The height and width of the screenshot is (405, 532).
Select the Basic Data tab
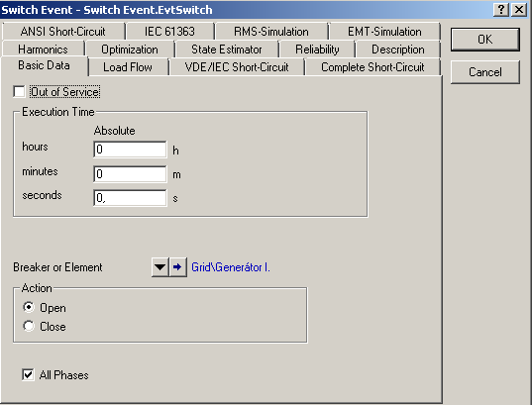(x=45, y=65)
